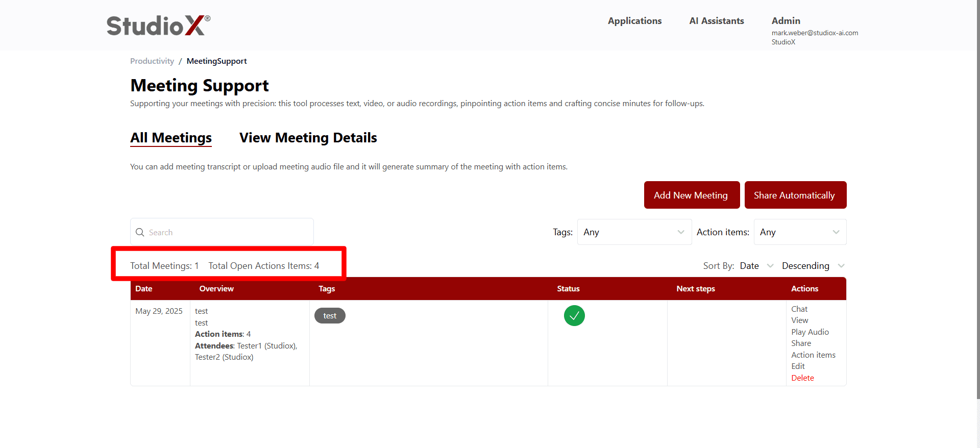Screen dimensions: 980x448
Task: Click the gray 'test' tag badge
Action: click(x=330, y=316)
